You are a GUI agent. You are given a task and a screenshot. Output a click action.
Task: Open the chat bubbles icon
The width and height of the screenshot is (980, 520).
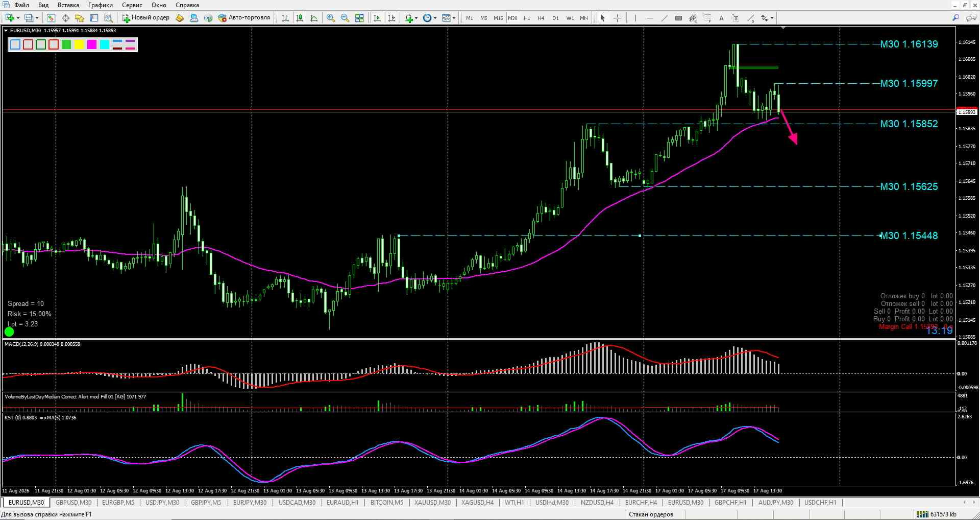click(971, 18)
